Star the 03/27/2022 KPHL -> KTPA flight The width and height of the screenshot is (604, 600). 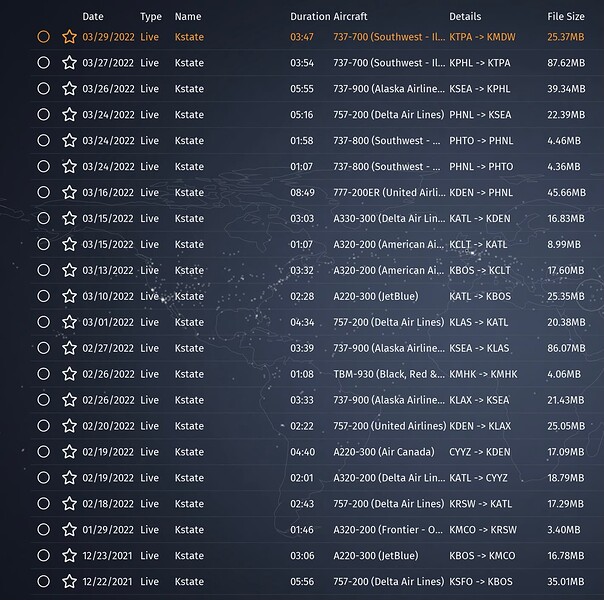pos(69,62)
